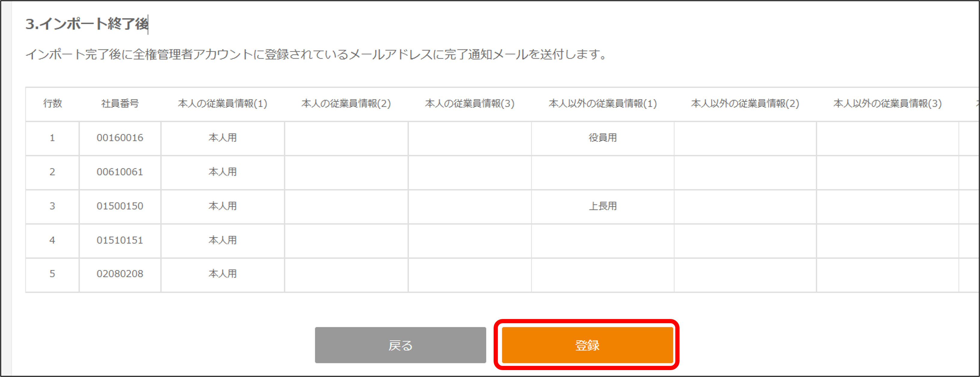Select employee number 02080208 cell
This screenshot has width=980, height=377.
(120, 274)
